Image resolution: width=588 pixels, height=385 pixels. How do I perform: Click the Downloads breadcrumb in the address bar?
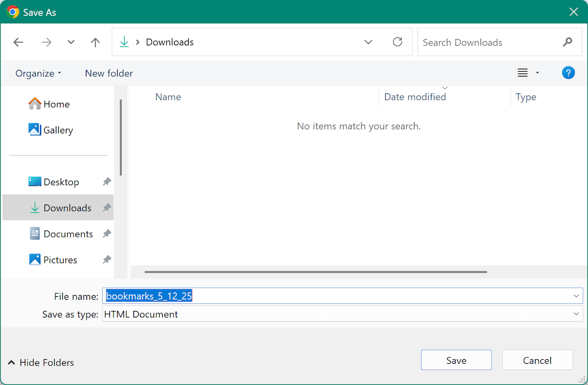click(x=169, y=42)
